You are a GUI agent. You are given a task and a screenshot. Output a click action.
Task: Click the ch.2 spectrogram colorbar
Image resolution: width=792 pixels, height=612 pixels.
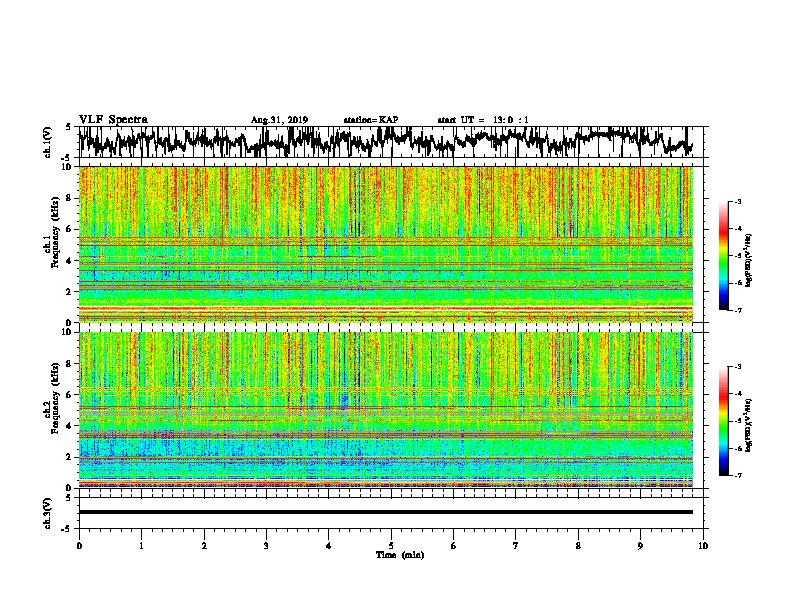click(x=724, y=421)
